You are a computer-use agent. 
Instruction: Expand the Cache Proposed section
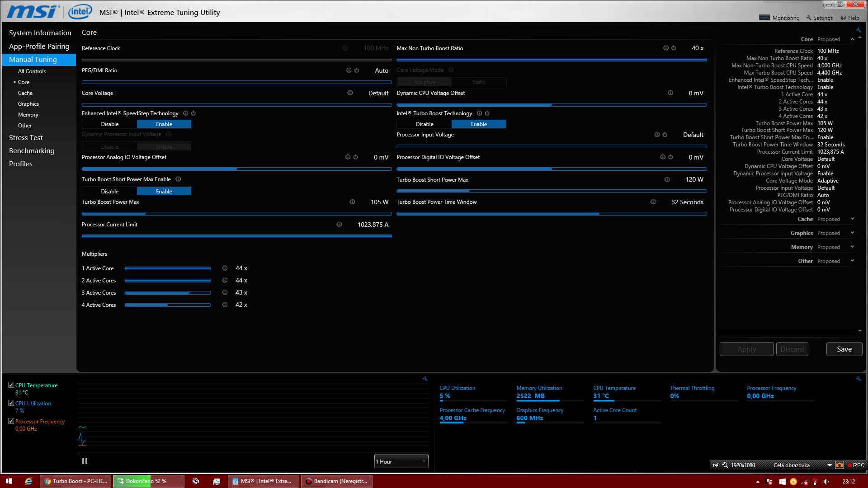(852, 219)
